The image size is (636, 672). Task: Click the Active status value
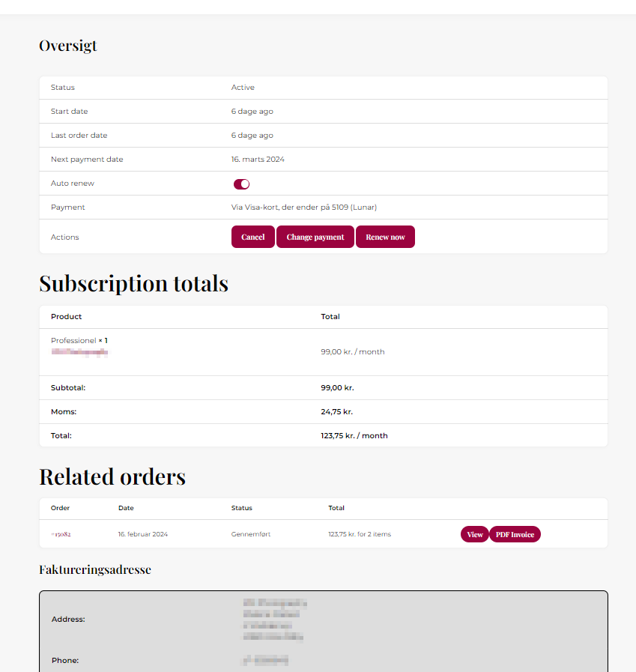coord(243,88)
